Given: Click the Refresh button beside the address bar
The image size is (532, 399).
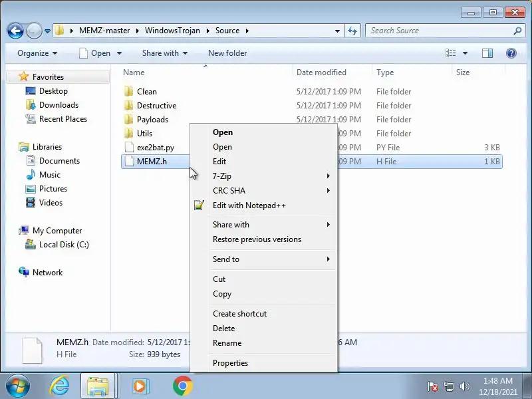Looking at the screenshot, I should point(352,31).
